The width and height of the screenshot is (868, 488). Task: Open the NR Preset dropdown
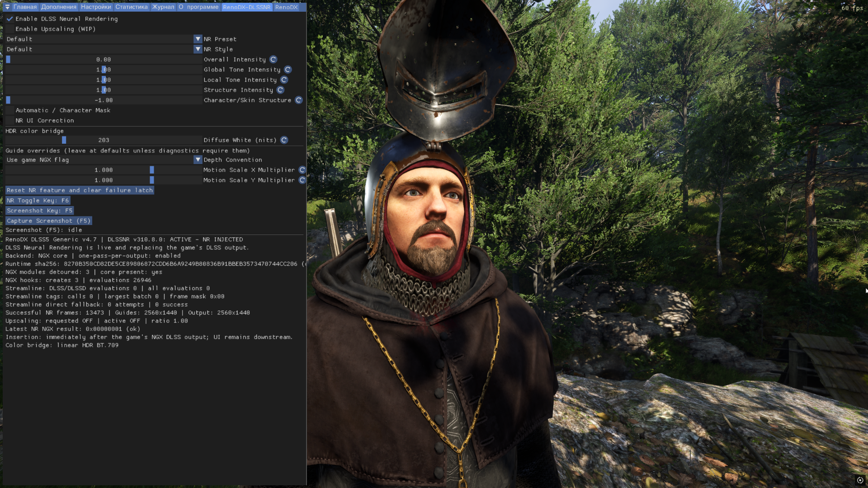(104, 39)
